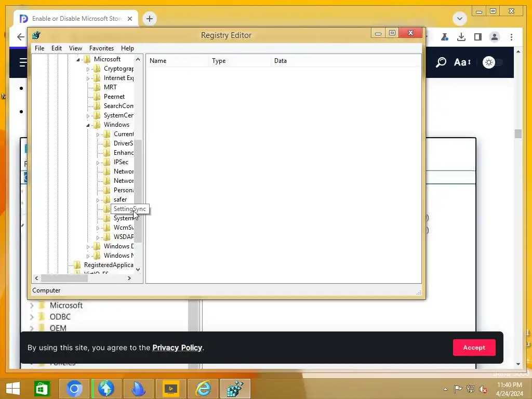Open the Chromium browser taskbar icon
This screenshot has height=399, width=532.
(x=74, y=389)
